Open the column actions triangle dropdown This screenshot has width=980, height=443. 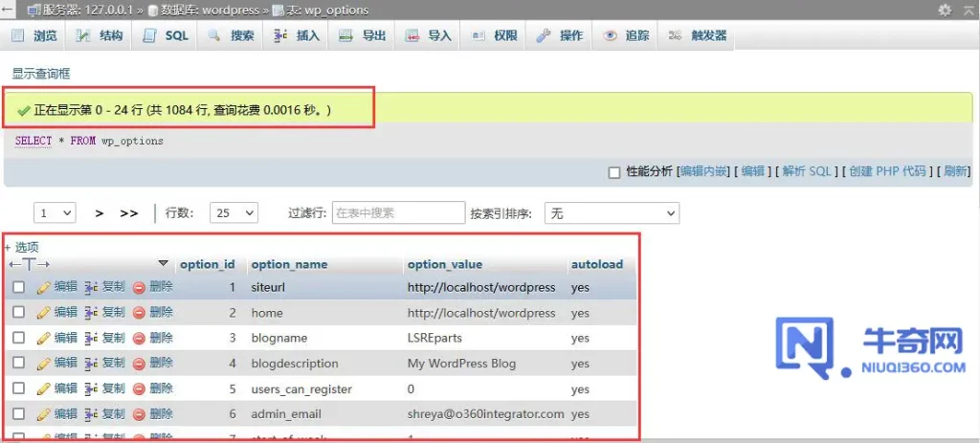tap(164, 263)
